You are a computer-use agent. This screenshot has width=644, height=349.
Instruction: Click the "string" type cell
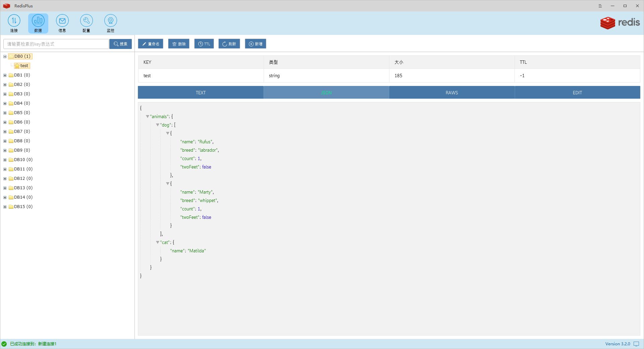[326, 76]
